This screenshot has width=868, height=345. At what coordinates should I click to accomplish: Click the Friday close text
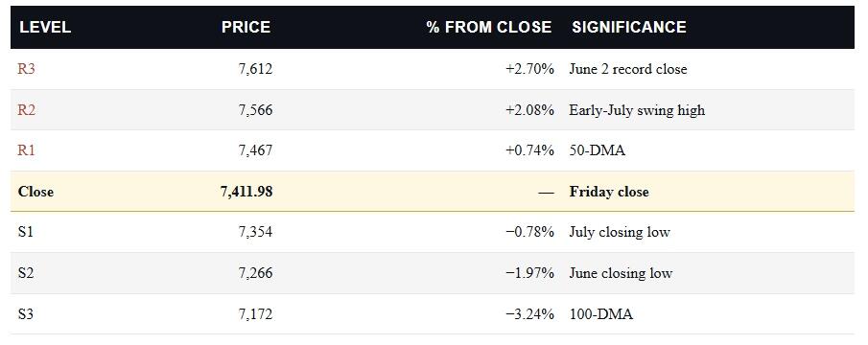pos(609,192)
